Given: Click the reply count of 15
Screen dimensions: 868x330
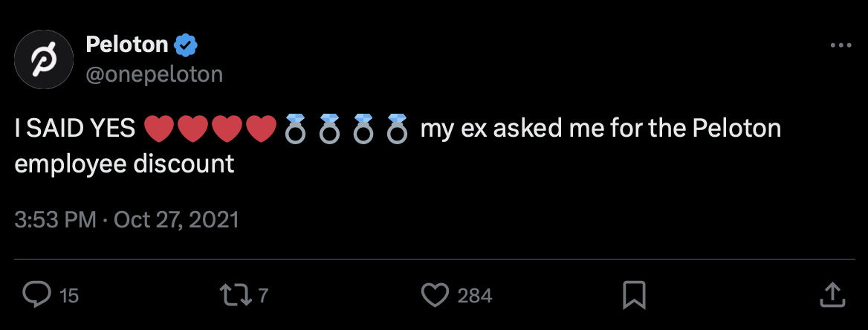Looking at the screenshot, I should click(x=68, y=296).
